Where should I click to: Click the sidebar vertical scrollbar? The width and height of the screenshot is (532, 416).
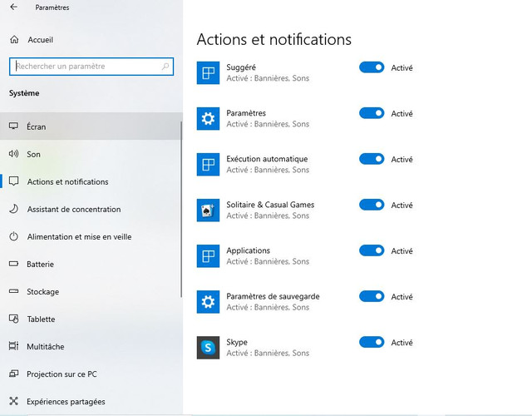(181, 210)
